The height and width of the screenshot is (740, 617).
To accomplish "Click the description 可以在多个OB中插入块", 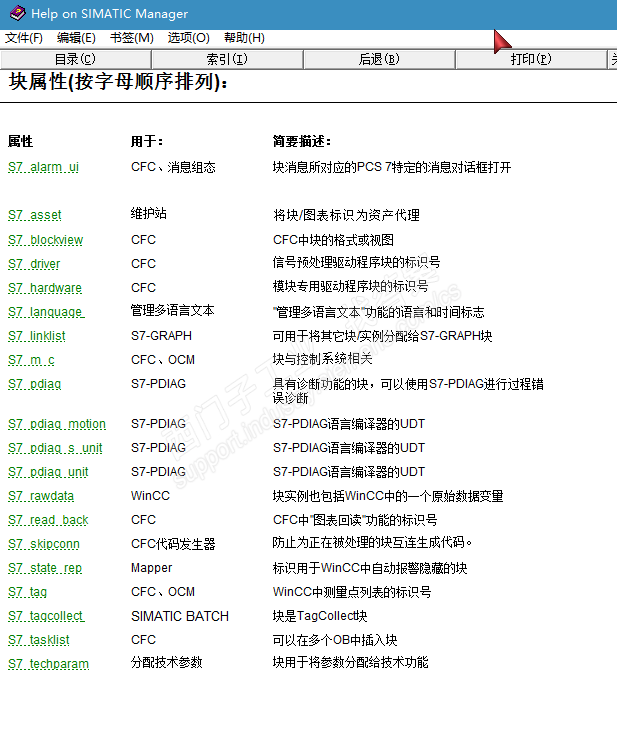I will 335,640.
